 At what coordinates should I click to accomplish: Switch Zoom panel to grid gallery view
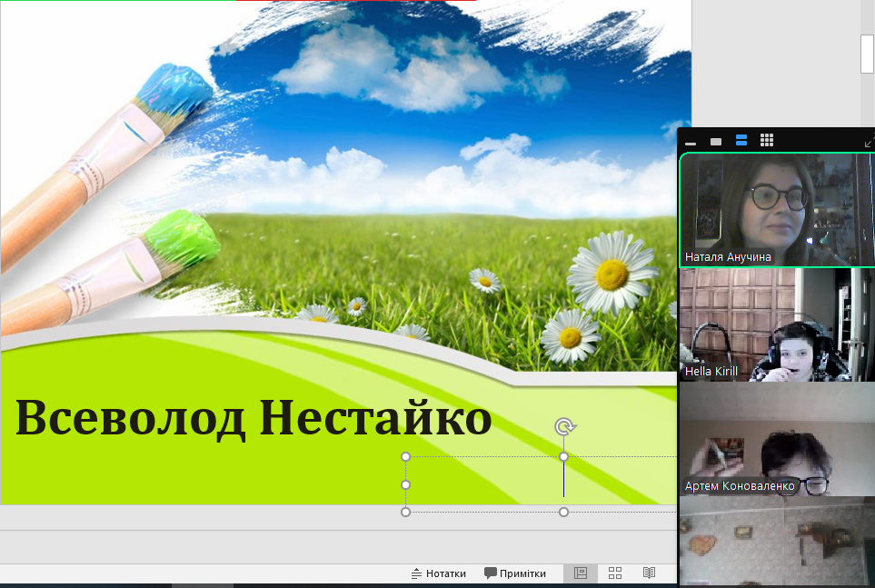coord(767,140)
